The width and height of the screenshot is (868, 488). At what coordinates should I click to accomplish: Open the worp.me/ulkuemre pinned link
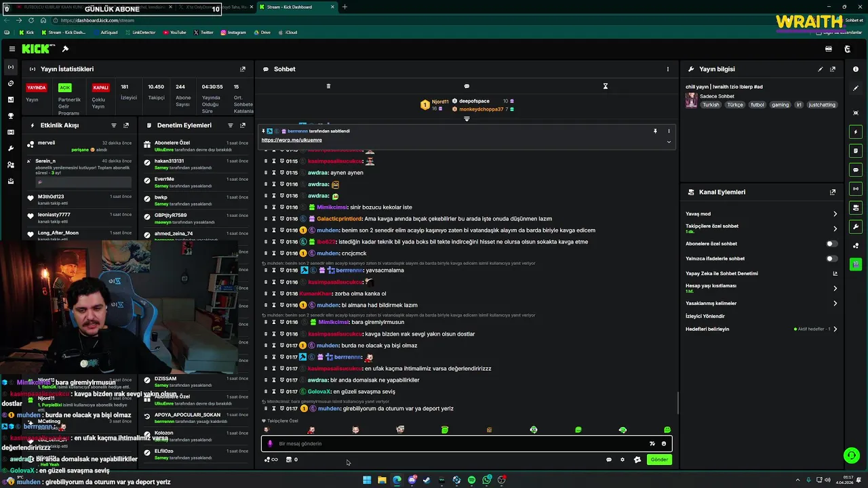pyautogui.click(x=292, y=140)
